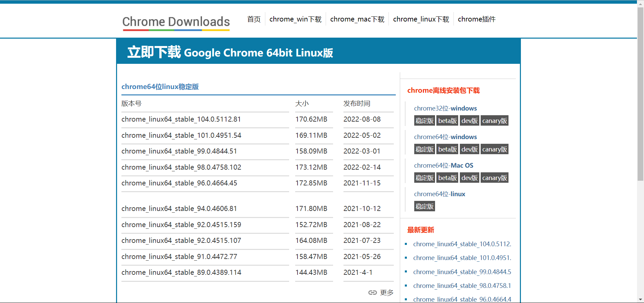Image resolution: width=644 pixels, height=303 pixels.
Task: Open chrome_linux64_stable_91.0.4472.77 in the table
Action: click(179, 257)
